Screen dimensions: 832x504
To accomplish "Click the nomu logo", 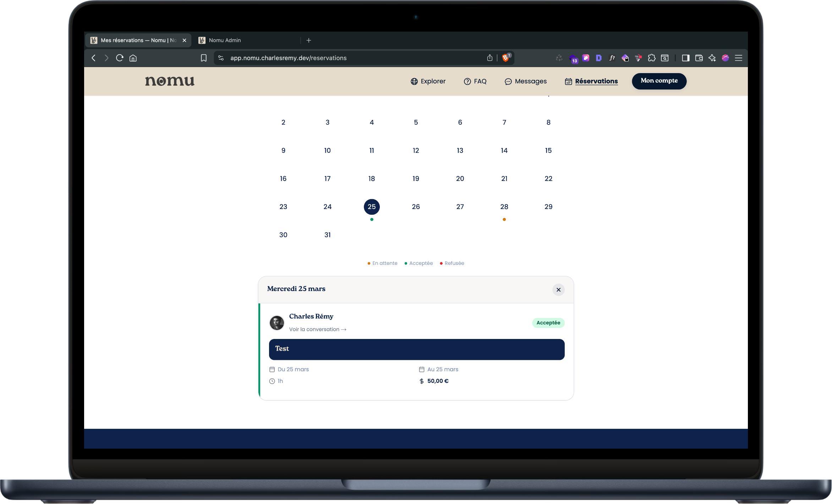I will tap(170, 81).
